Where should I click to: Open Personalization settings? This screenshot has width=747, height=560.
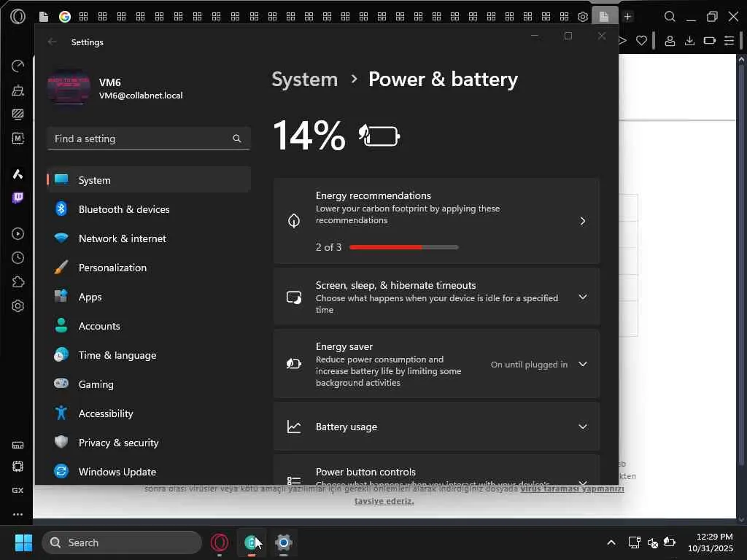[149, 268]
